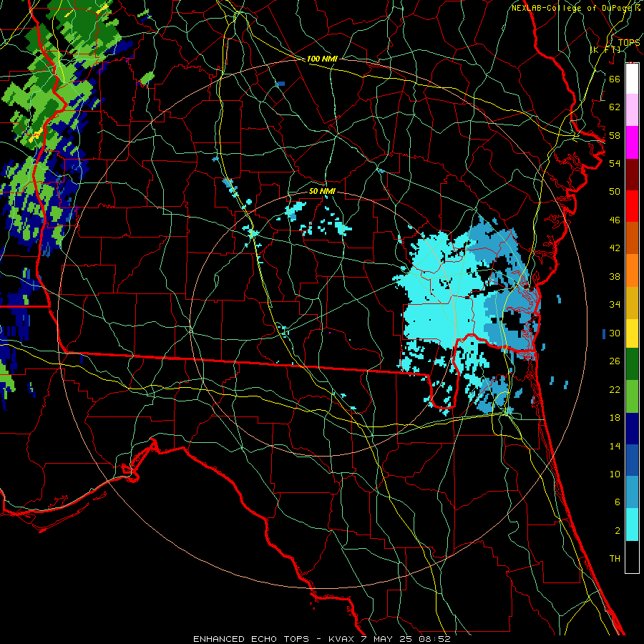644x644 pixels.
Task: Click the '6' legend value
Action: (617, 502)
